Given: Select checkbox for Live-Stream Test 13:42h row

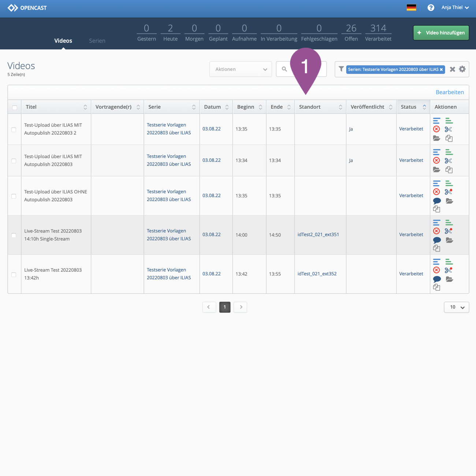Looking at the screenshot, I should click(14, 275).
